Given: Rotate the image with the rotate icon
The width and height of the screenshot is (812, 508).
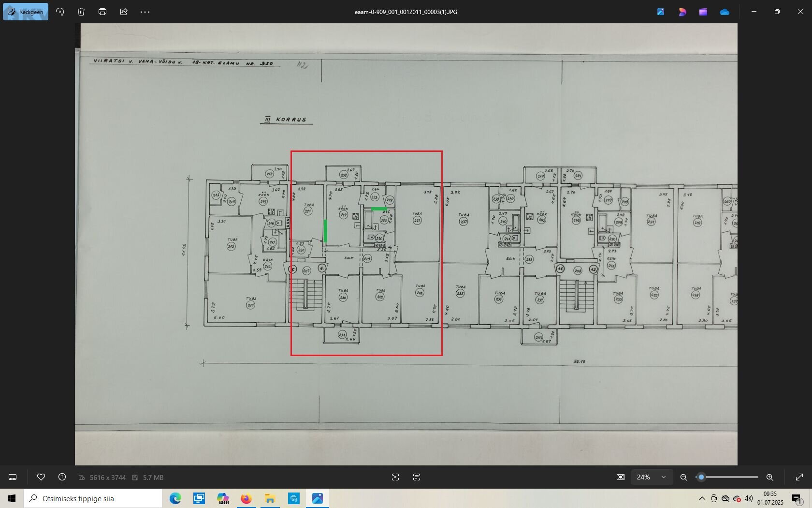Looking at the screenshot, I should 60,12.
